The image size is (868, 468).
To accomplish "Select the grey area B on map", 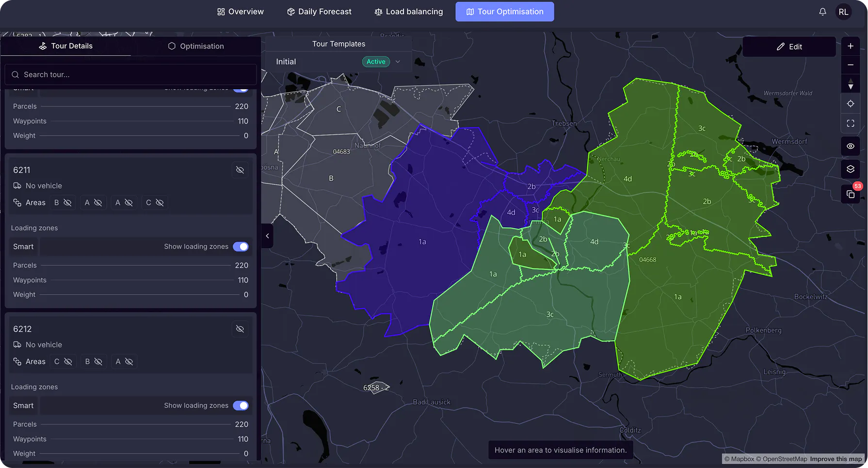I will click(x=331, y=178).
